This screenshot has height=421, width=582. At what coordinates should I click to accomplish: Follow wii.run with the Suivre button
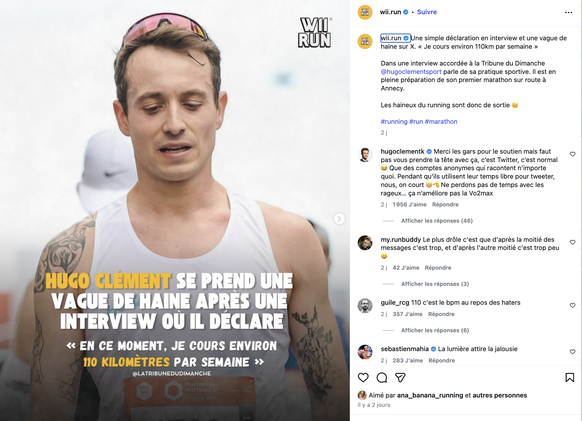point(426,12)
